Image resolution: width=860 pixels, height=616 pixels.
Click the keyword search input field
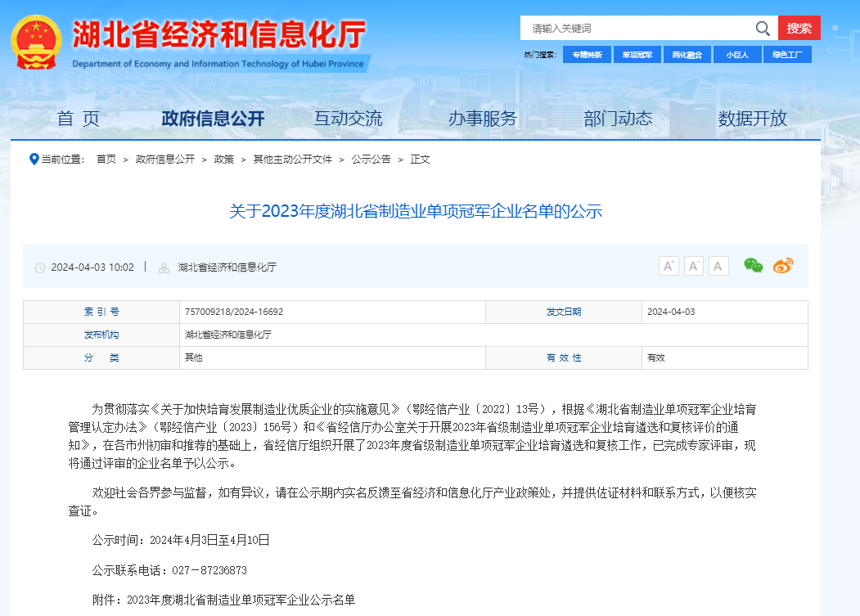coord(638,29)
